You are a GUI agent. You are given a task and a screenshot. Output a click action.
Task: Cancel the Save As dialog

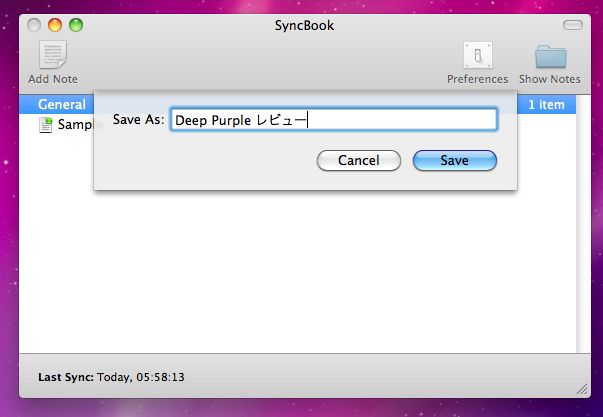coord(358,160)
